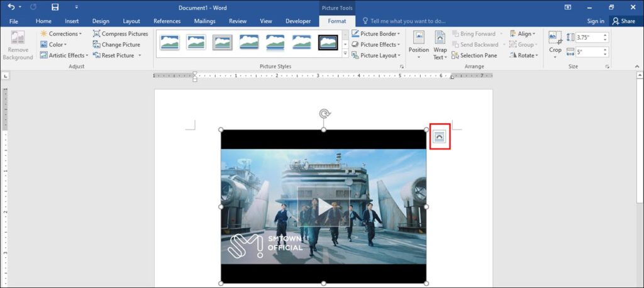644x288 pixels.
Task: Open the Selection Pane
Action: (x=474, y=55)
